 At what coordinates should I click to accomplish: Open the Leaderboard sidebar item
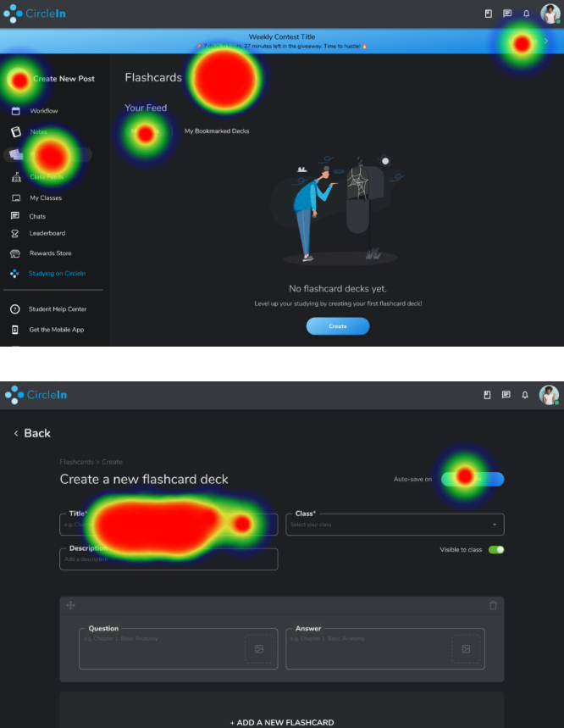pyautogui.click(x=47, y=233)
